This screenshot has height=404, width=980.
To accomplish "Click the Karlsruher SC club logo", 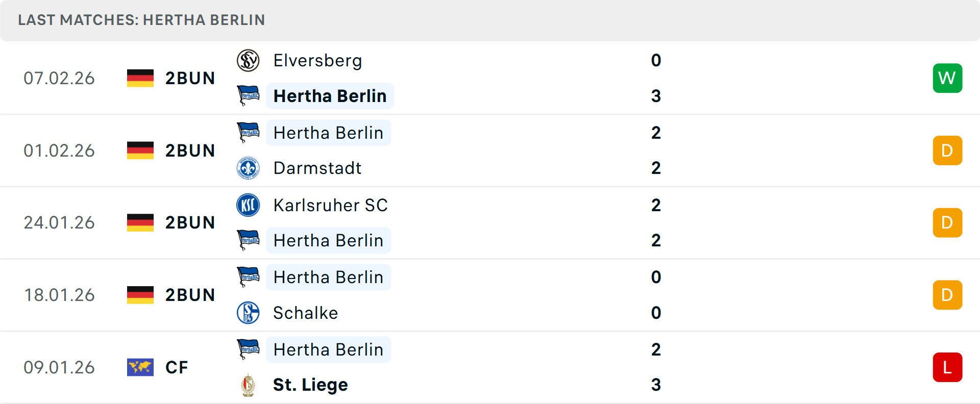I will pyautogui.click(x=248, y=205).
